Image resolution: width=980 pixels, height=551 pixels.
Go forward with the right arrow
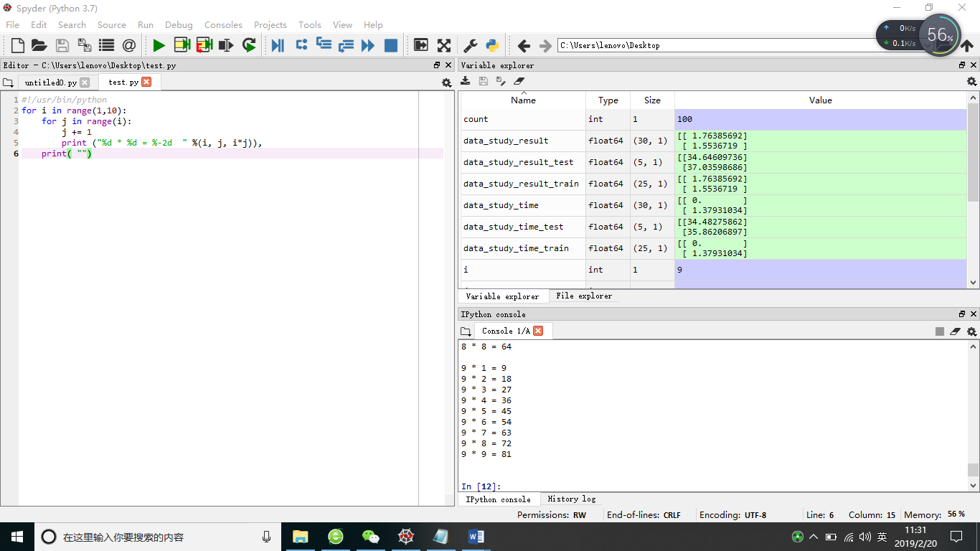[x=545, y=45]
